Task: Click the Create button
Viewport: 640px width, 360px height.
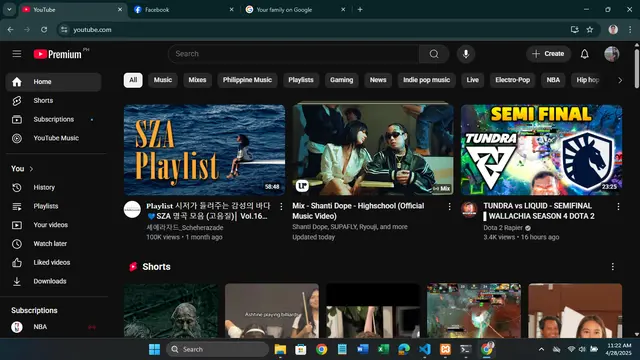Action: point(548,54)
